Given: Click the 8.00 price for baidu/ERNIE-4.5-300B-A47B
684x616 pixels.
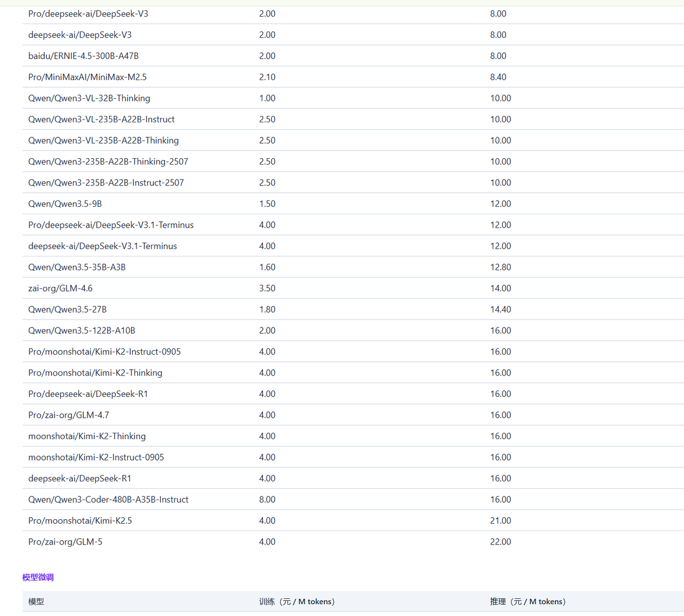Looking at the screenshot, I should (x=498, y=56).
